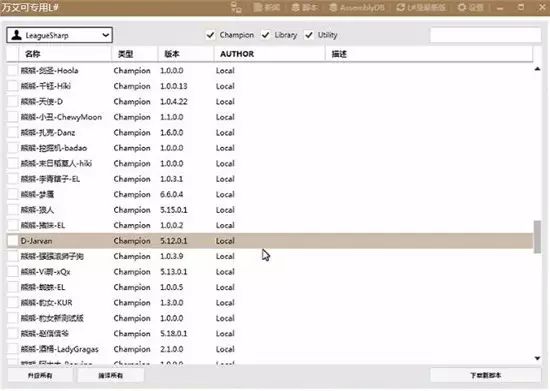Check the box for the ChewyMoon row
Screen dimensions: 550x391
pyautogui.click(x=13, y=117)
